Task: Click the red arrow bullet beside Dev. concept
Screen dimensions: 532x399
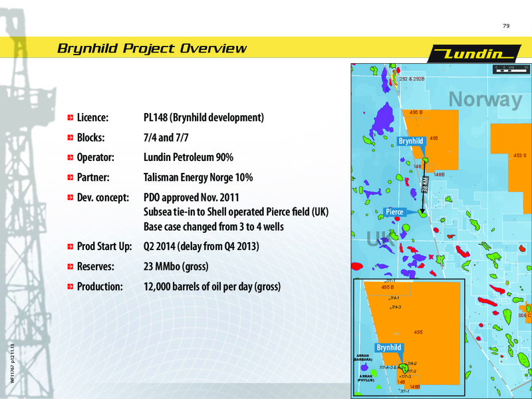Action: tap(70, 198)
